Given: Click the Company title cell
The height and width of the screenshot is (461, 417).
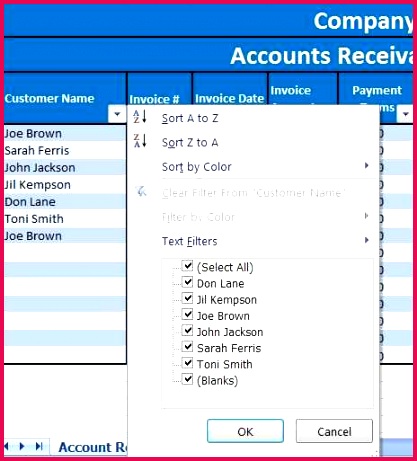Looking at the screenshot, I should pyautogui.click(x=208, y=21).
